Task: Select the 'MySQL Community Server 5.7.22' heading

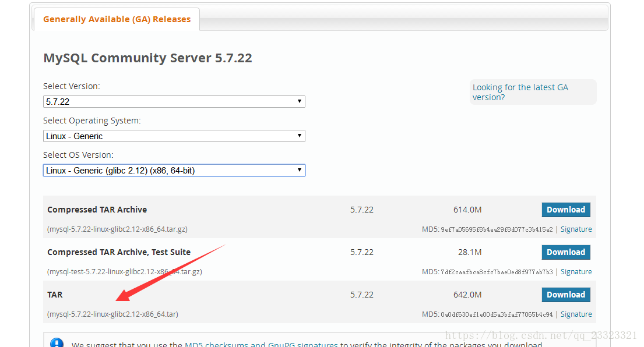Action: 148,58
